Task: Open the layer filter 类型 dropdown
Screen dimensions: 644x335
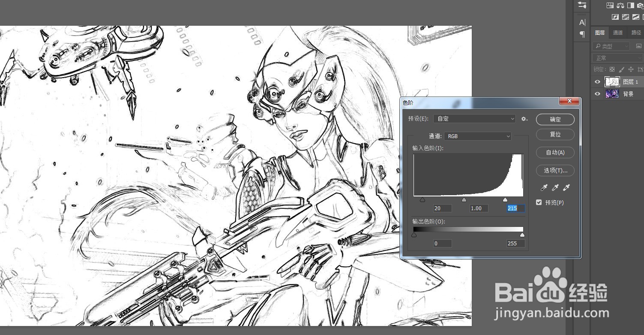Action: (611, 46)
